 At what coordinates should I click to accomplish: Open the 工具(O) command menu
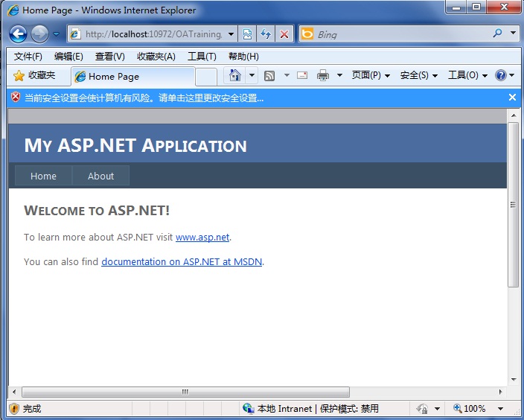(x=467, y=75)
